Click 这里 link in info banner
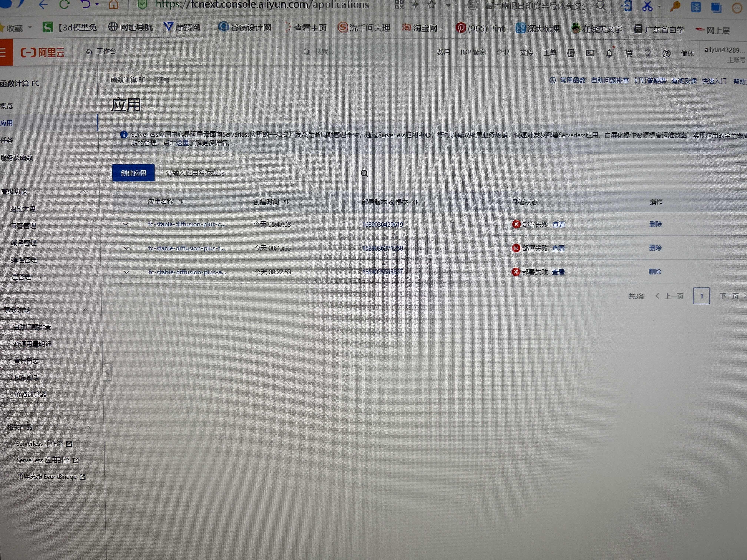This screenshot has height=560, width=747. 182,143
